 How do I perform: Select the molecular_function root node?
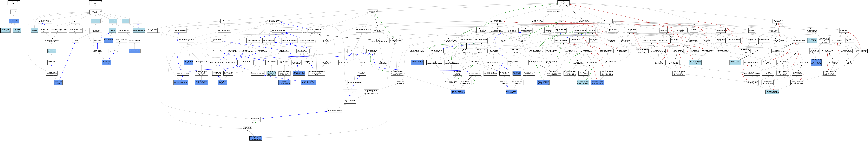tap(14, 3)
